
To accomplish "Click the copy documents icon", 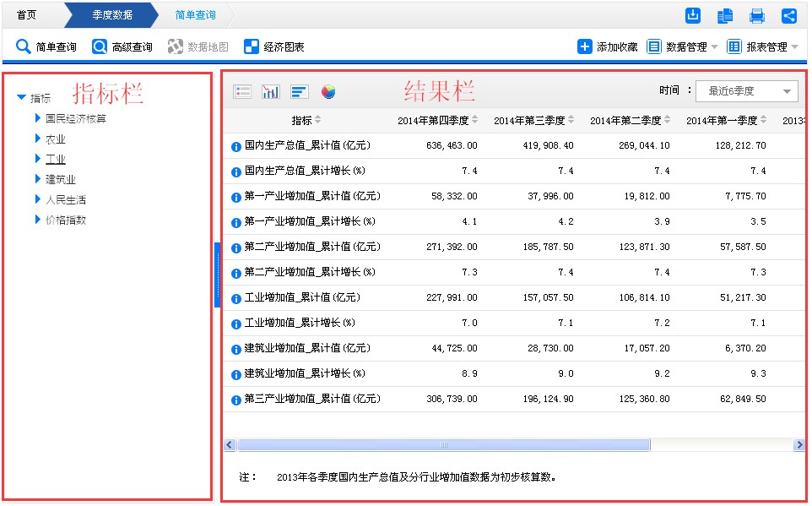I will [x=724, y=16].
